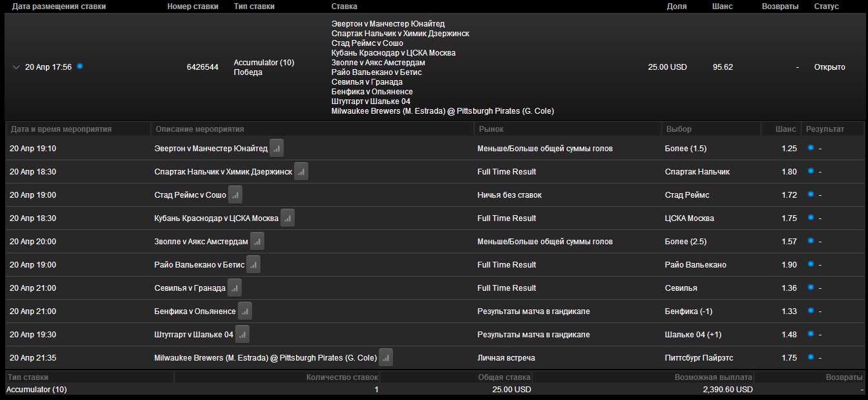
Task: Click result status dot in Райо Вальекано row
Action: pos(810,264)
